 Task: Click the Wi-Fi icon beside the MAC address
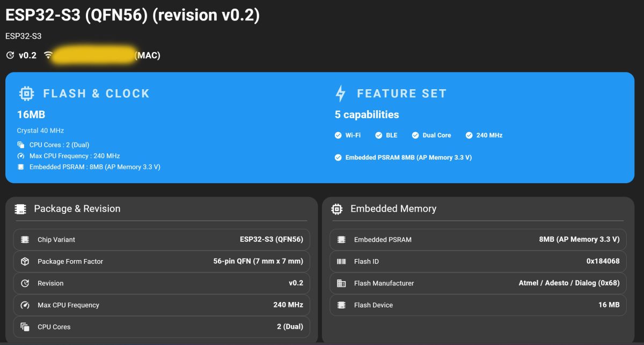point(48,55)
